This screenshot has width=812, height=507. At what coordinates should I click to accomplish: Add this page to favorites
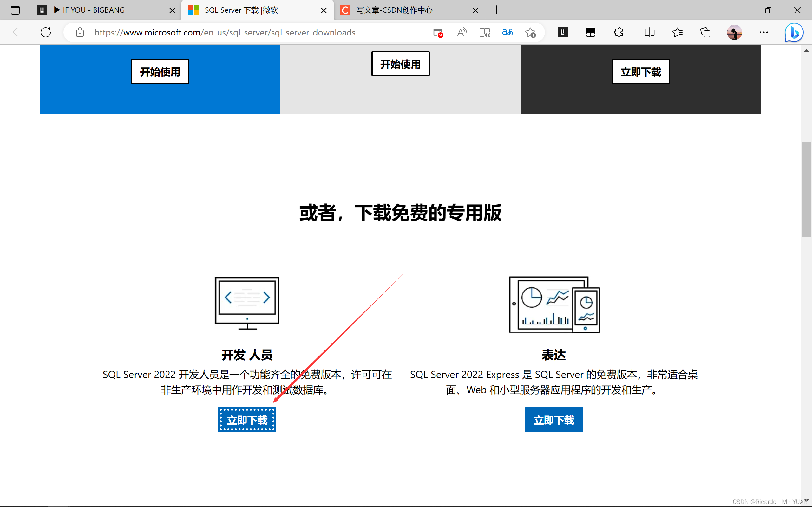click(530, 32)
